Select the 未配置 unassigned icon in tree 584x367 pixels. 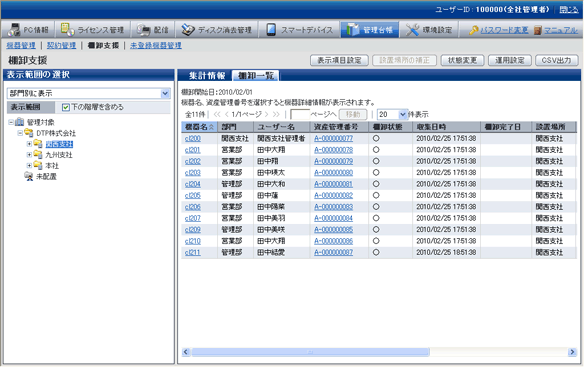29,176
